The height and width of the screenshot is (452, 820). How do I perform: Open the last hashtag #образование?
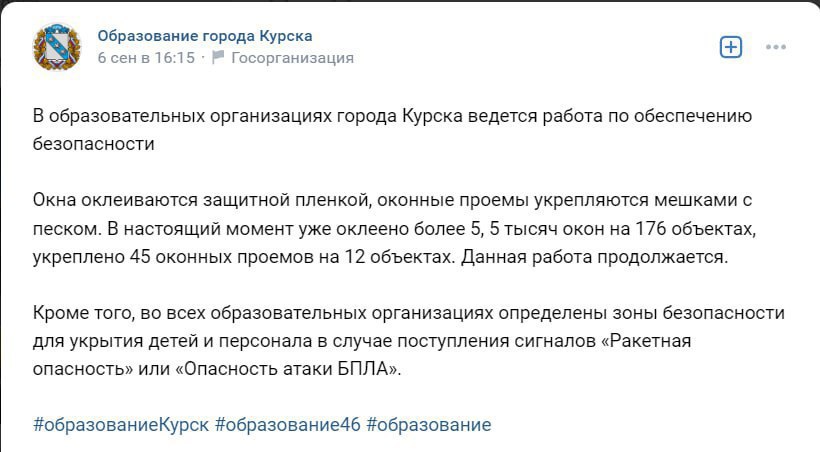tap(429, 424)
